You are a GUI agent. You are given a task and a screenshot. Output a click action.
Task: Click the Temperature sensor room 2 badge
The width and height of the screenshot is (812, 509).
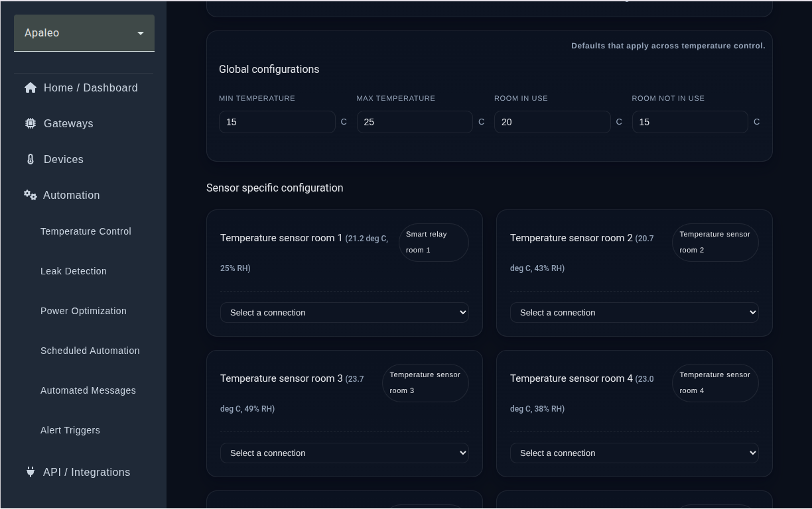coord(715,242)
